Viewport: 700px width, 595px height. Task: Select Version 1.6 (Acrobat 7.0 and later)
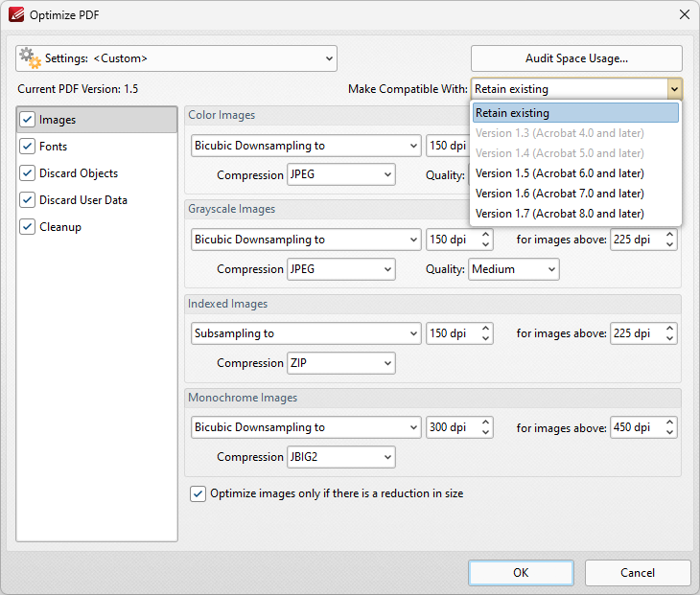tap(575, 194)
